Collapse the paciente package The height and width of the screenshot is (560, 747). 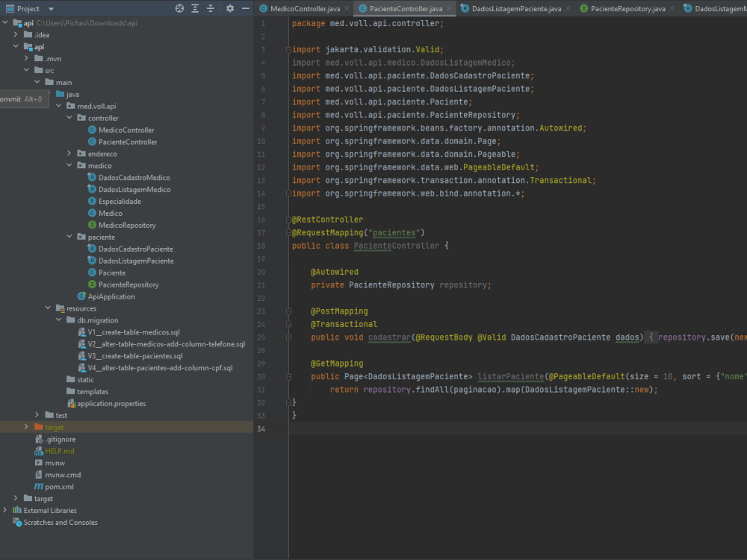tap(69, 237)
